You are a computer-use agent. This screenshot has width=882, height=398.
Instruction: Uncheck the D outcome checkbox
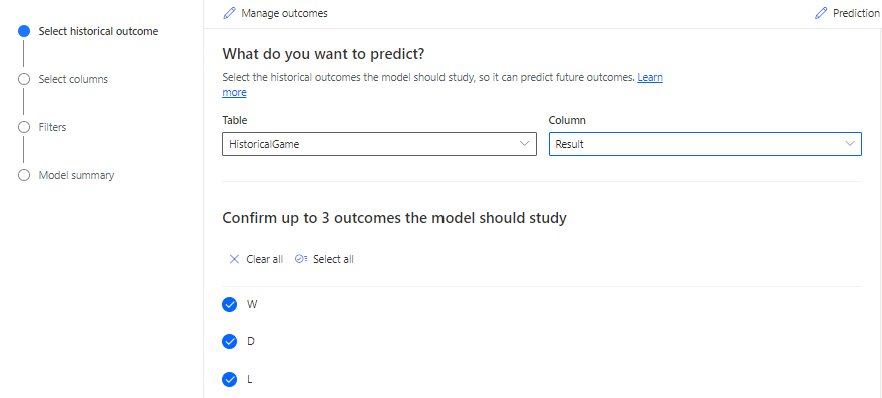(x=230, y=342)
